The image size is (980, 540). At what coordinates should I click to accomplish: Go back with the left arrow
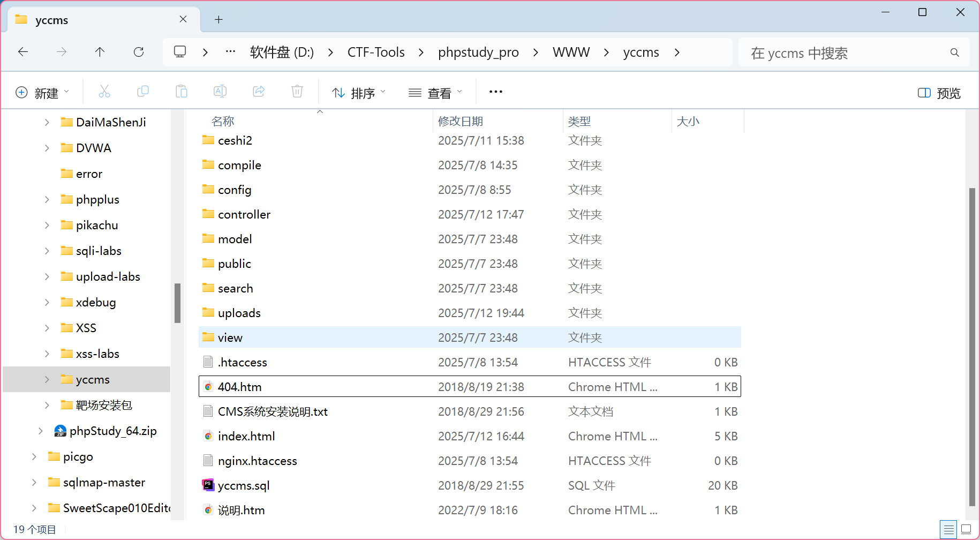pyautogui.click(x=23, y=52)
